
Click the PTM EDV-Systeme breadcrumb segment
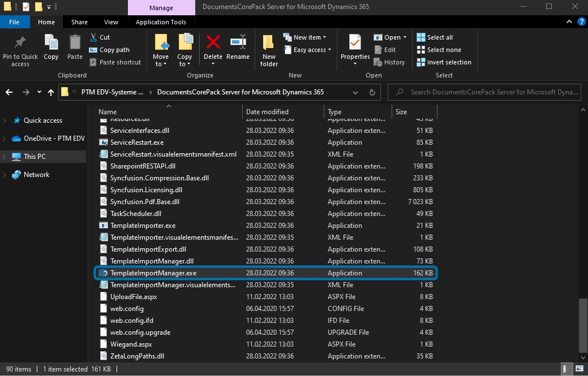tap(112, 92)
